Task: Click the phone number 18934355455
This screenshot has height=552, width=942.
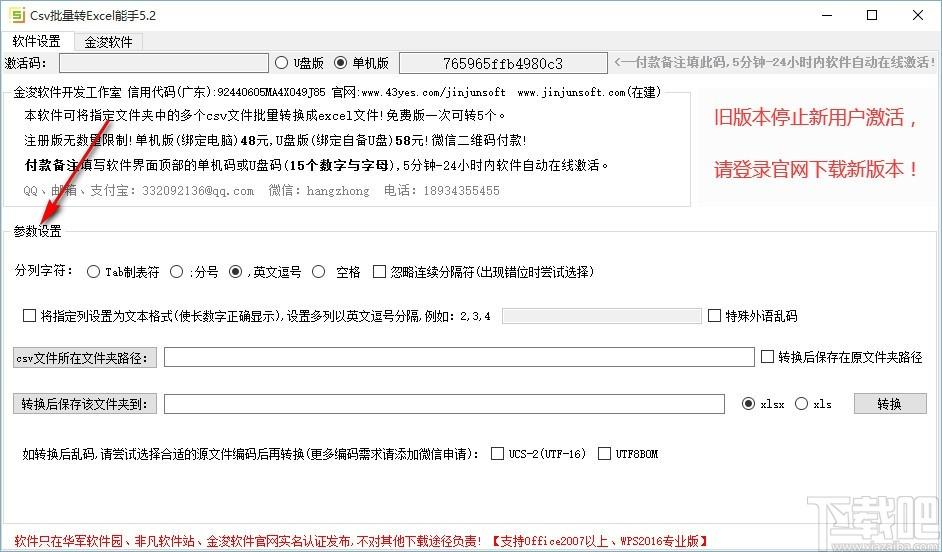Action: pos(461,191)
